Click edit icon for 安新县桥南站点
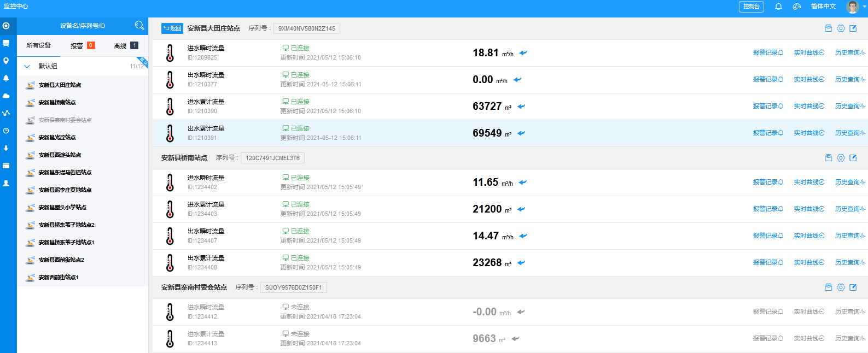The height and width of the screenshot is (353, 868). (x=853, y=158)
